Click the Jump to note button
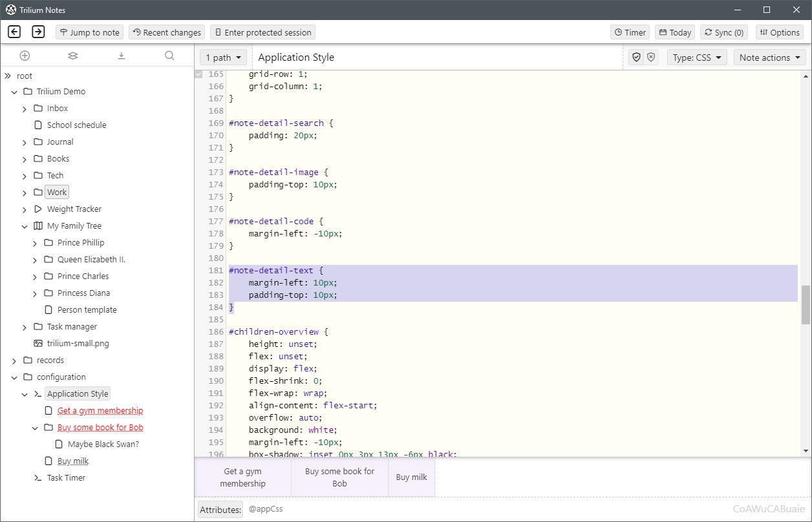Screen dimensions: 812x522 90,32
